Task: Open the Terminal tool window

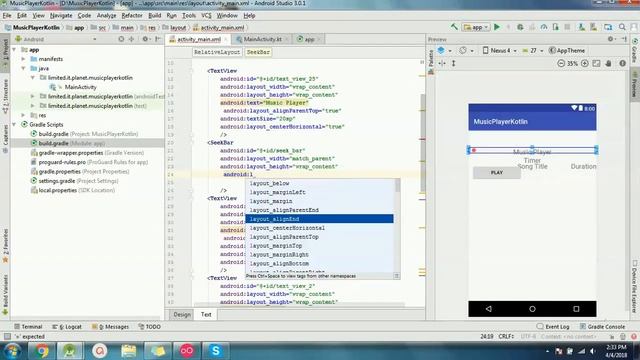Action: pos(28,327)
